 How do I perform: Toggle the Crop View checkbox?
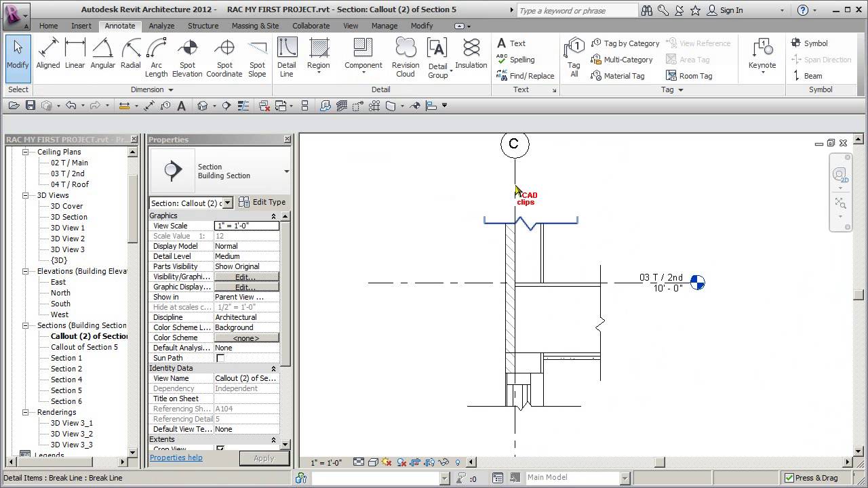[x=220, y=449]
